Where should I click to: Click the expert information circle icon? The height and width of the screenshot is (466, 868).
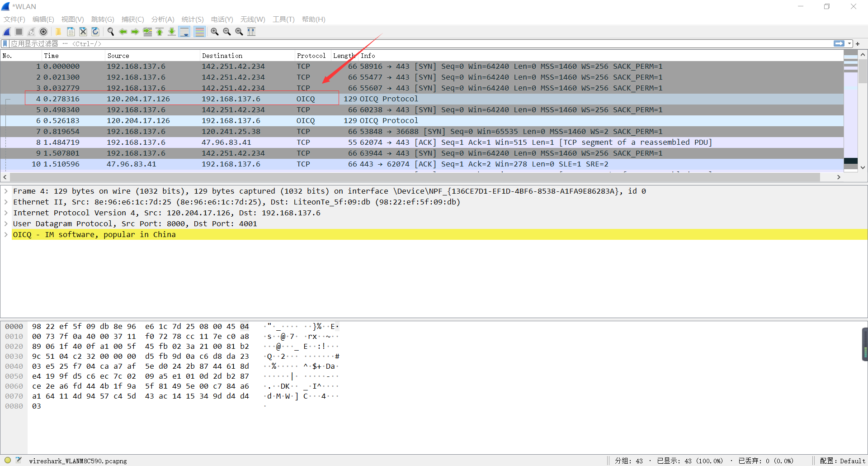point(8,460)
